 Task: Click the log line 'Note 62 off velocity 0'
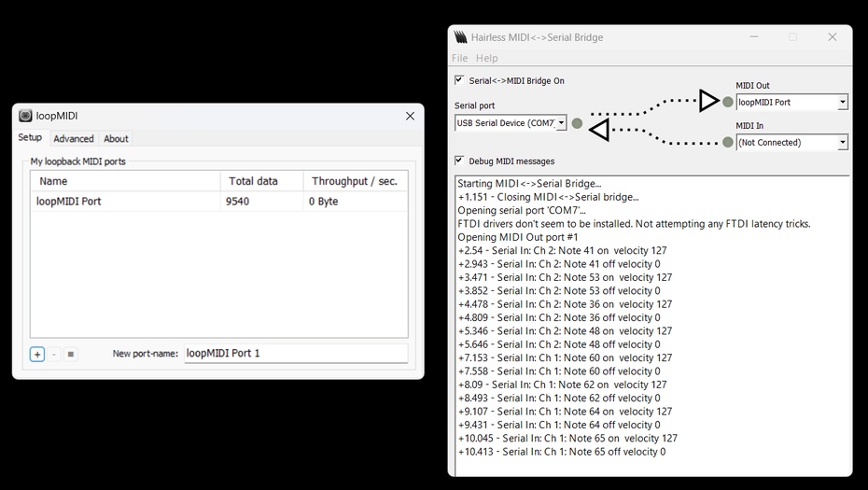click(x=559, y=399)
